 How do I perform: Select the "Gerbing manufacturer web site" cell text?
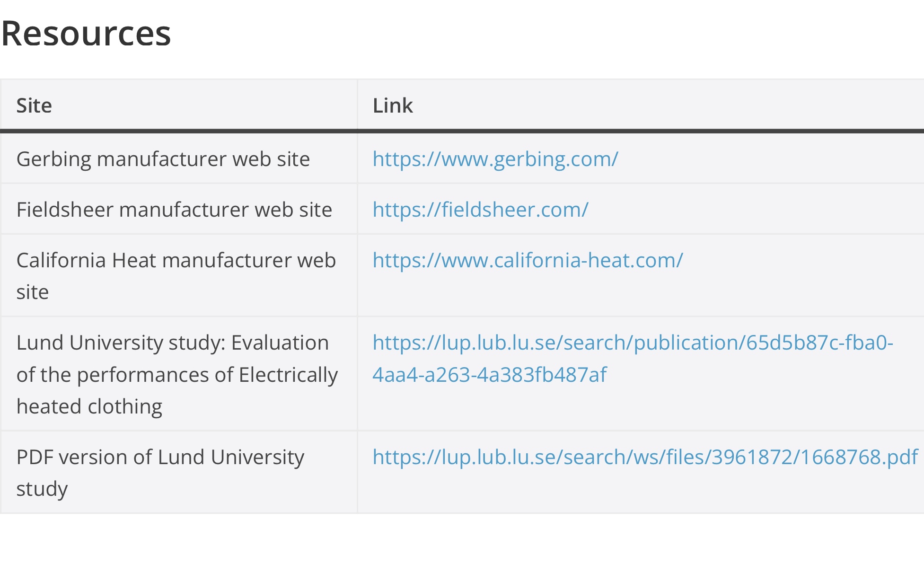click(163, 159)
